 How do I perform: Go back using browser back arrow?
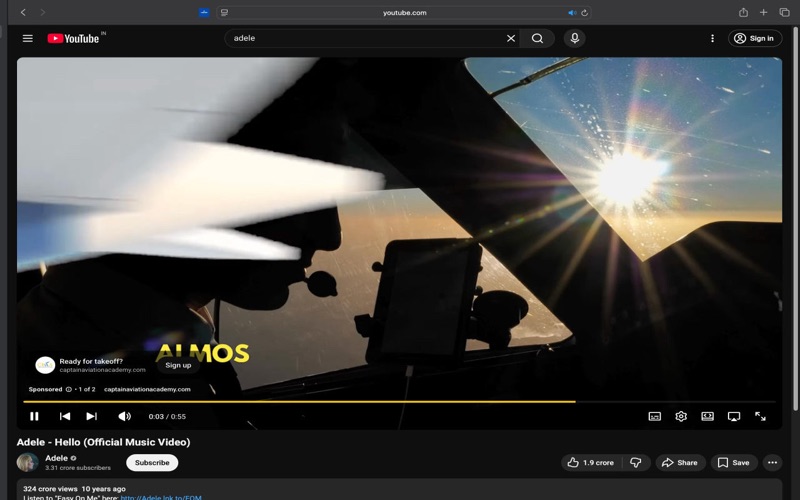pyautogui.click(x=23, y=12)
